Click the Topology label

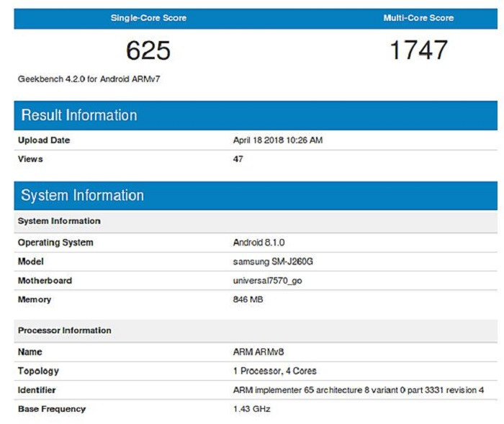(39, 371)
